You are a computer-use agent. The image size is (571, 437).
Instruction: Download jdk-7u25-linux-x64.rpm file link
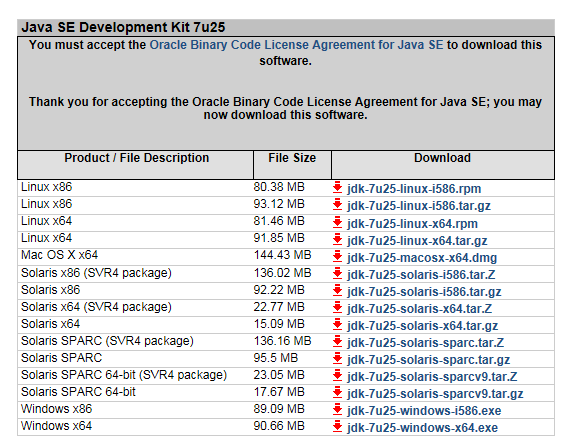click(412, 224)
